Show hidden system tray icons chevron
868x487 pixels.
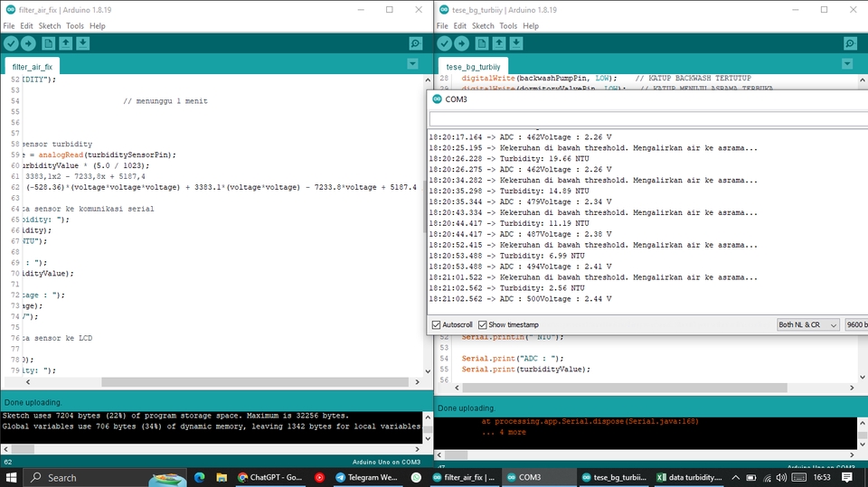click(735, 478)
